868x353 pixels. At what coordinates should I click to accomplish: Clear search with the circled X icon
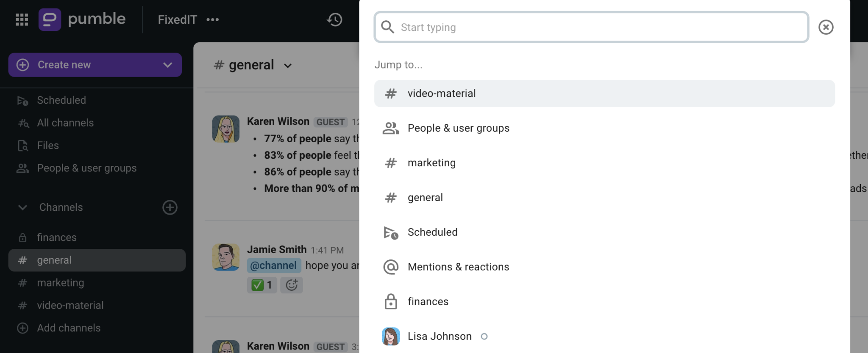tap(826, 27)
